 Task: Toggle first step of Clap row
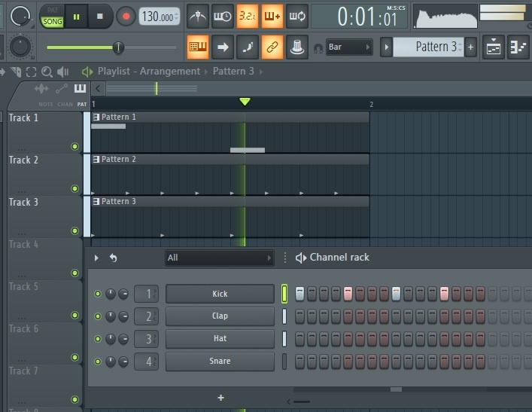299,316
